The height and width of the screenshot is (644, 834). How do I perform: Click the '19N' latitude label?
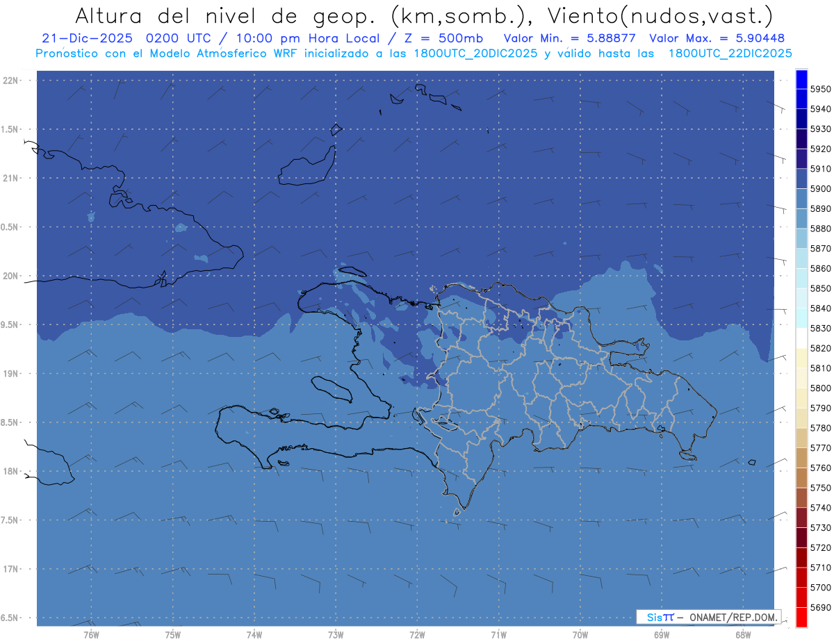[11, 373]
